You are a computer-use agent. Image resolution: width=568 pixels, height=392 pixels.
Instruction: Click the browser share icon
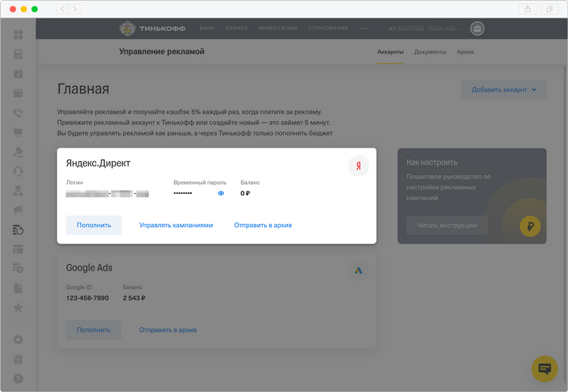[x=528, y=9]
